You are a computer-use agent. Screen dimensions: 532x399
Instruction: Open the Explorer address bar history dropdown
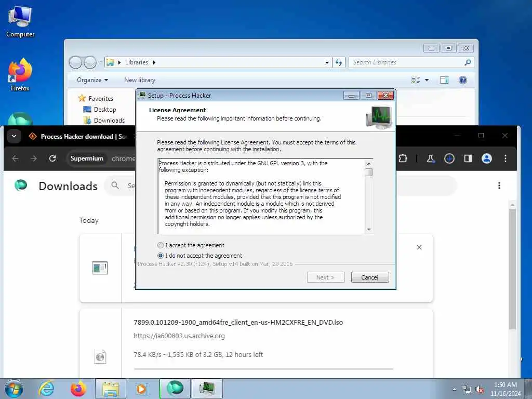pyautogui.click(x=327, y=62)
